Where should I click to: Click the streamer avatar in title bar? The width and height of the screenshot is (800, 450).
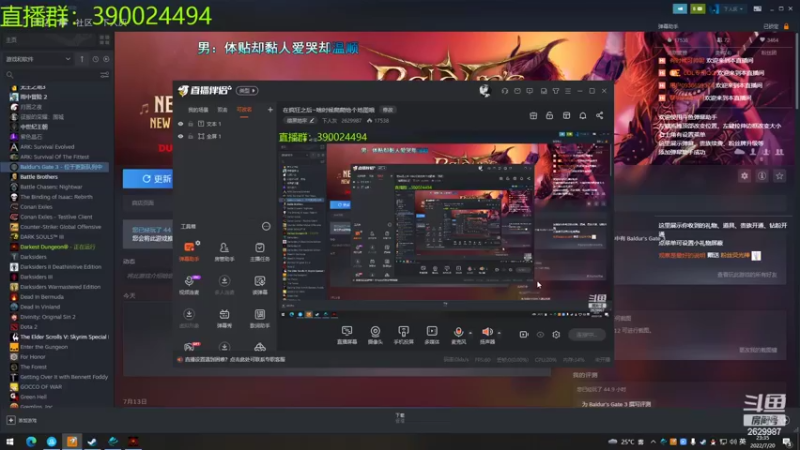(484, 91)
